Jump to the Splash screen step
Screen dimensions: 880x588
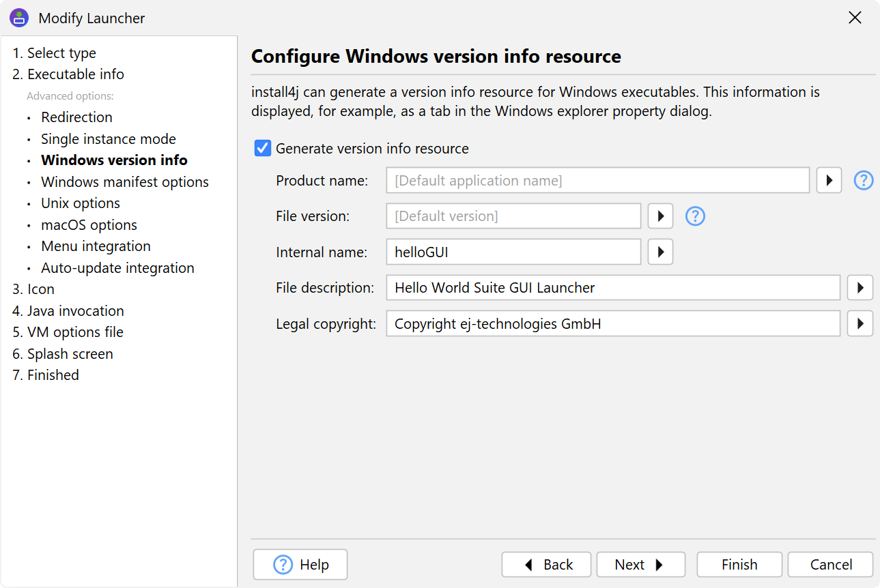pos(70,354)
